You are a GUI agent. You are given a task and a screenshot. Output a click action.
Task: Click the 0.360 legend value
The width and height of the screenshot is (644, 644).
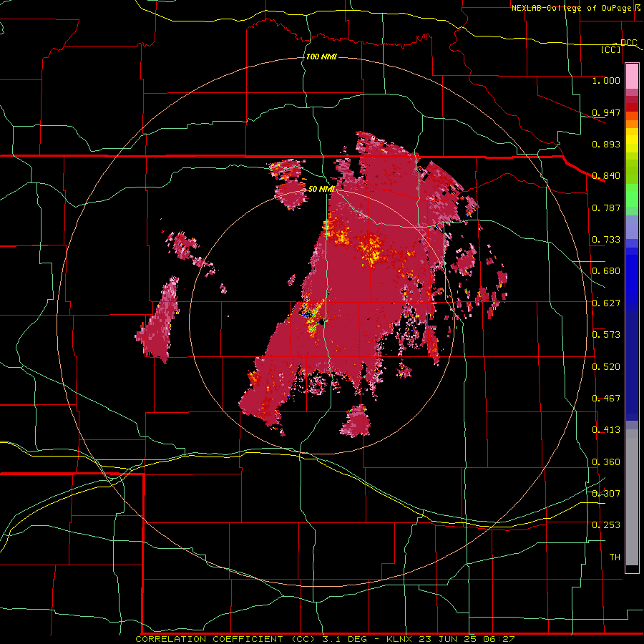tap(606, 462)
